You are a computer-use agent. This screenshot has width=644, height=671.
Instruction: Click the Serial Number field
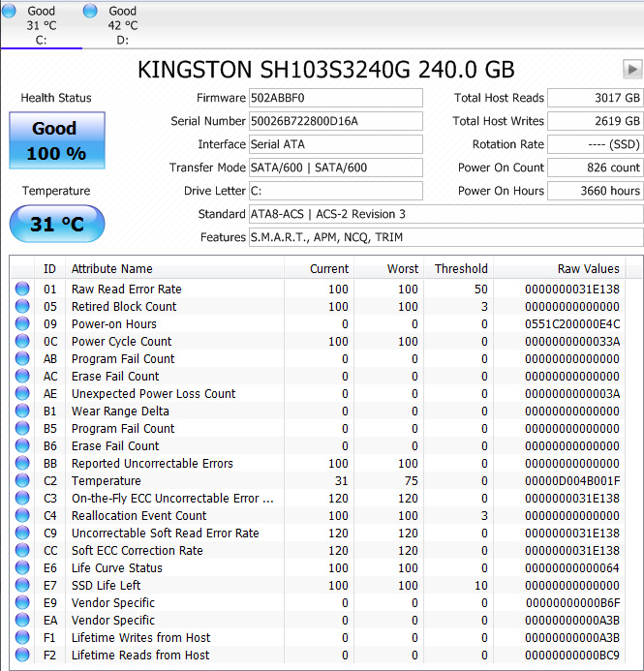pyautogui.click(x=335, y=121)
